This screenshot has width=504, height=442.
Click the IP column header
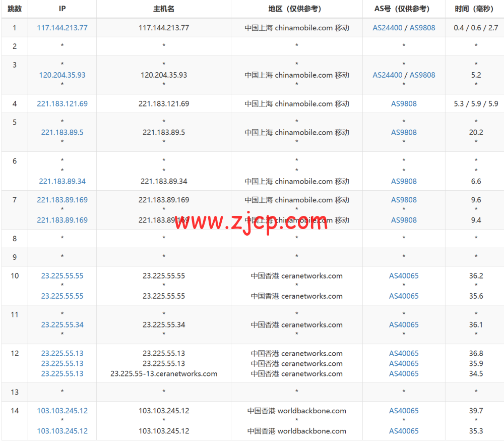[62, 9]
